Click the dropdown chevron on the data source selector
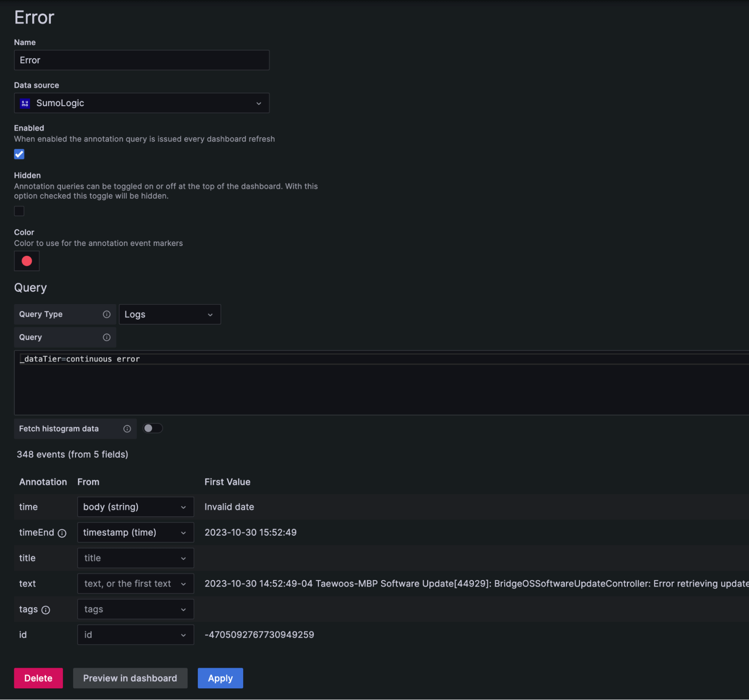Screen dimensions: 749x700 259,103
